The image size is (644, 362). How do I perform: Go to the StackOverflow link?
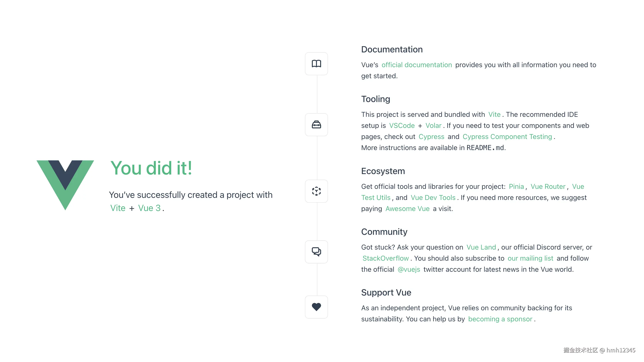[x=385, y=258]
